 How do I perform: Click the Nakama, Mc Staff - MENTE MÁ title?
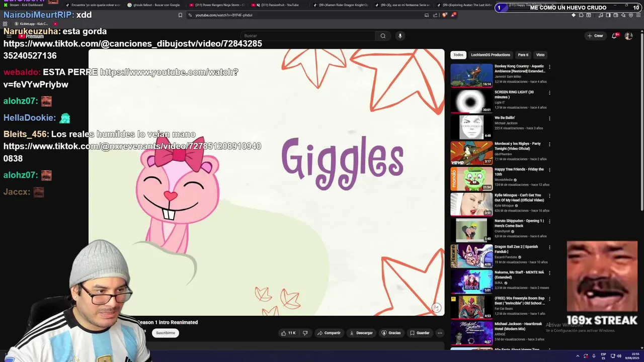pyautogui.click(x=519, y=275)
